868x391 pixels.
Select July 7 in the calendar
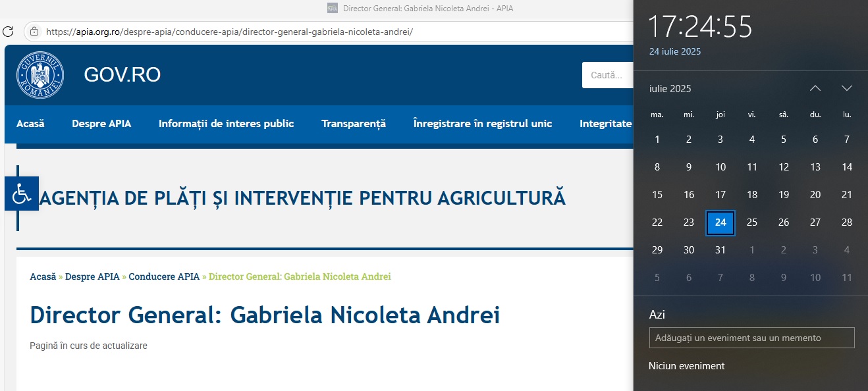(x=847, y=139)
